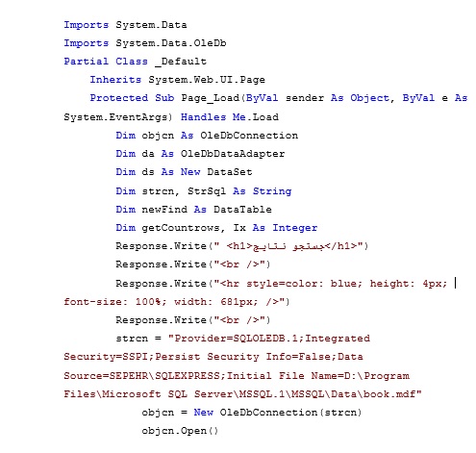The image size is (476, 453).
Task: Click the Imports System.Data.OleDb line
Action: click(145, 43)
